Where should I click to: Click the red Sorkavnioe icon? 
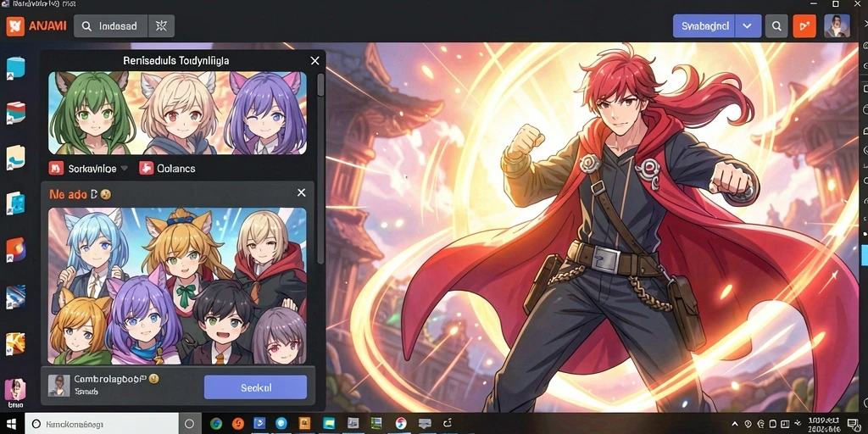click(57, 169)
